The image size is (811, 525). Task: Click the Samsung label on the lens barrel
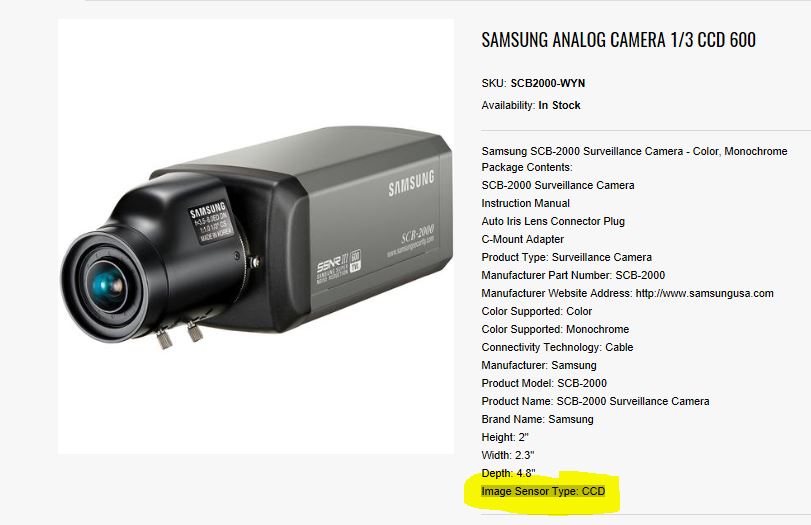coord(209,222)
